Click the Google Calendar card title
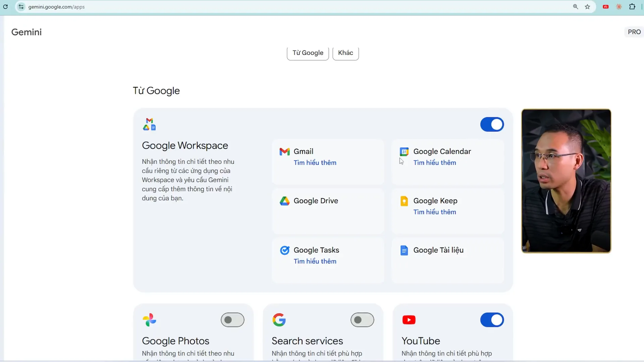Screen dimensions: 644x362 [x=442, y=152]
